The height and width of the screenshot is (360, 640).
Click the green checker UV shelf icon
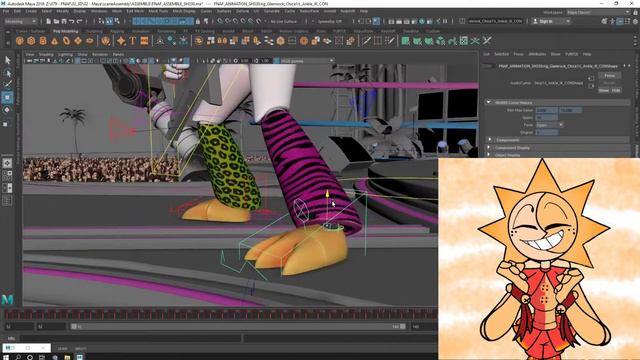[464, 41]
